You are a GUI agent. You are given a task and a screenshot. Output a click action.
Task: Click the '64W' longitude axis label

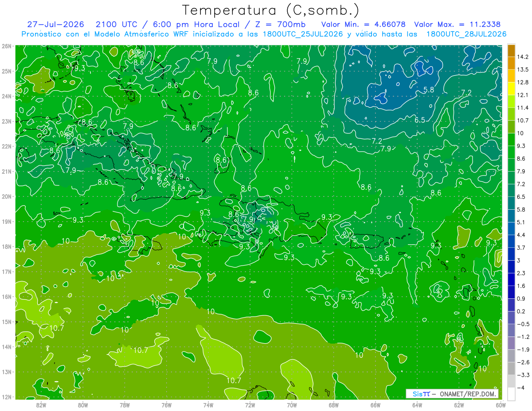[417, 405]
